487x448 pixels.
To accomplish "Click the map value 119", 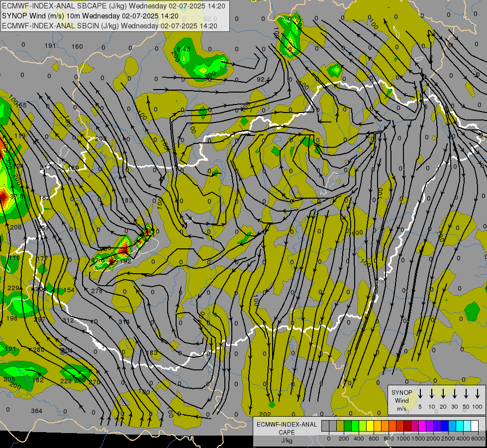I will click(20, 136).
